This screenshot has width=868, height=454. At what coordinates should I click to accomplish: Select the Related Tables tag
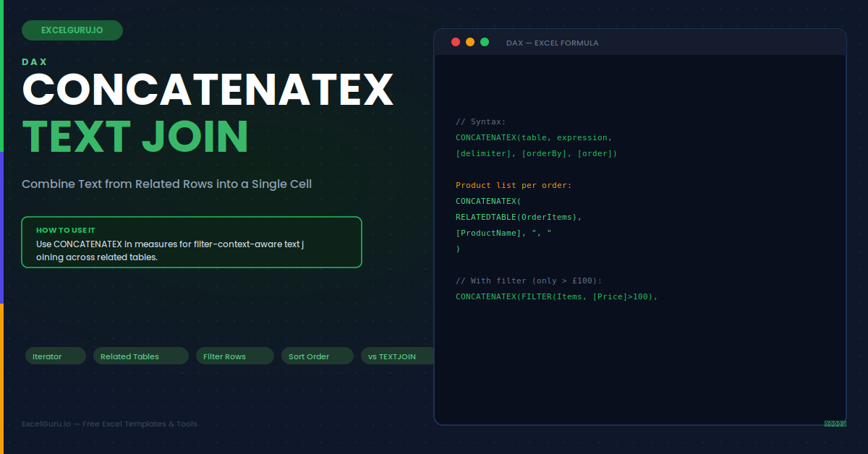tap(141, 356)
